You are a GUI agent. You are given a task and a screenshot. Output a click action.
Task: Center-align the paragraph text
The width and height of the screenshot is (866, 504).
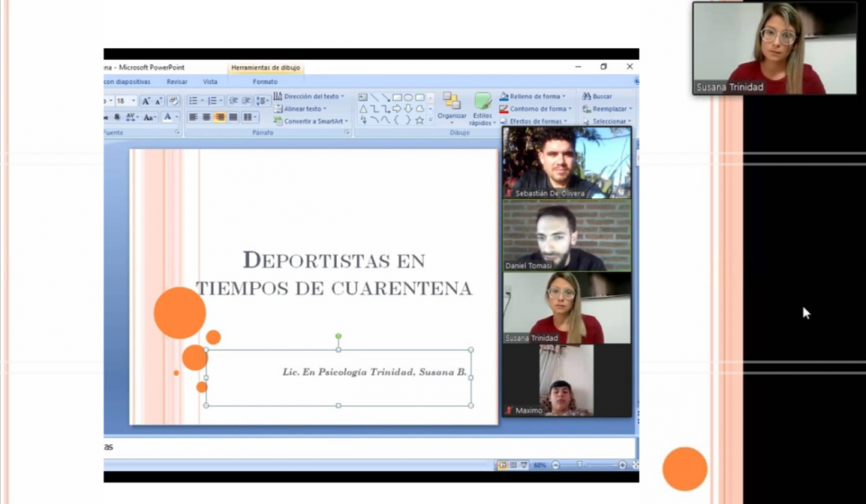(x=206, y=117)
